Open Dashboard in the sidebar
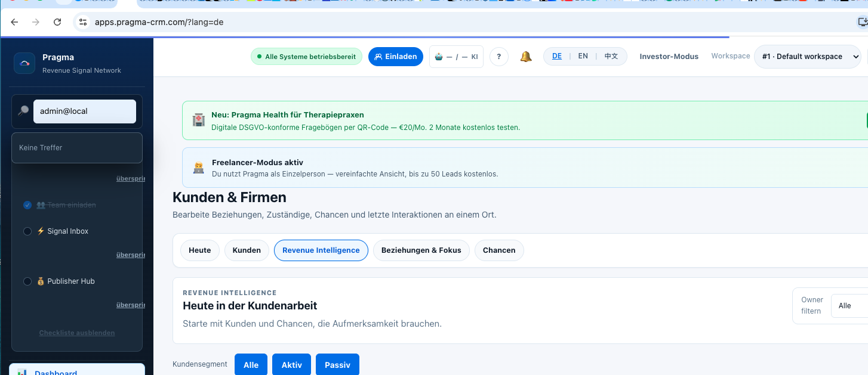Screen dimensions: 868x375 (x=77, y=370)
